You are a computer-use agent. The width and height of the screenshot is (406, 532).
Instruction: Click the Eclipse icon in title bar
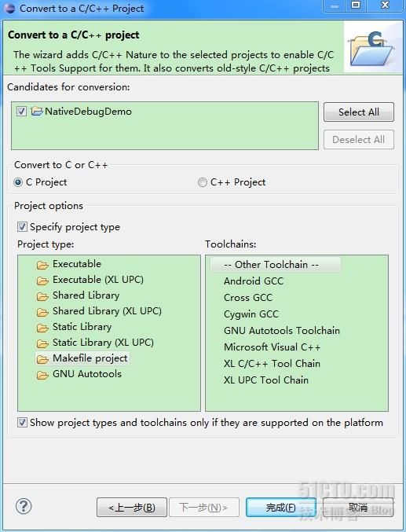[x=9, y=8]
